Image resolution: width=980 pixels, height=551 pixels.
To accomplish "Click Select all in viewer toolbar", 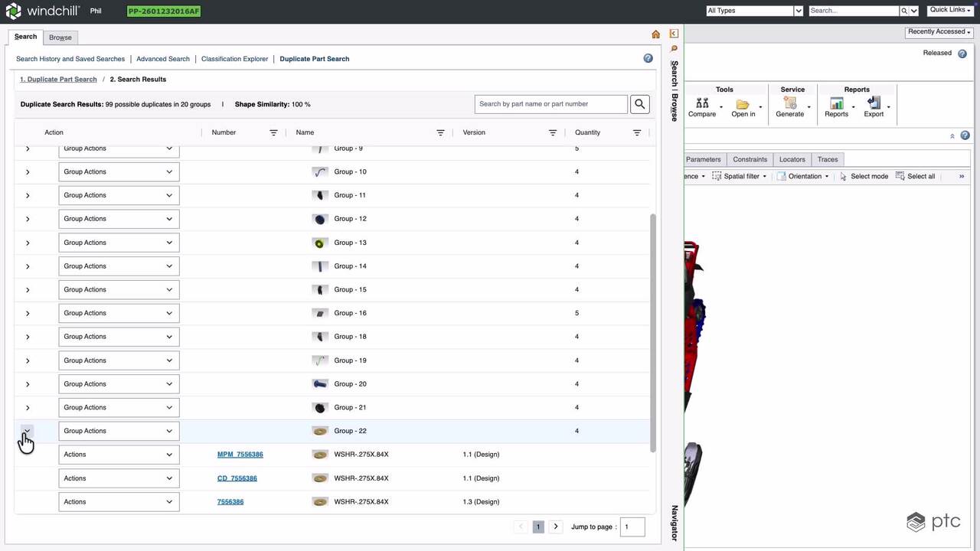I will point(915,176).
